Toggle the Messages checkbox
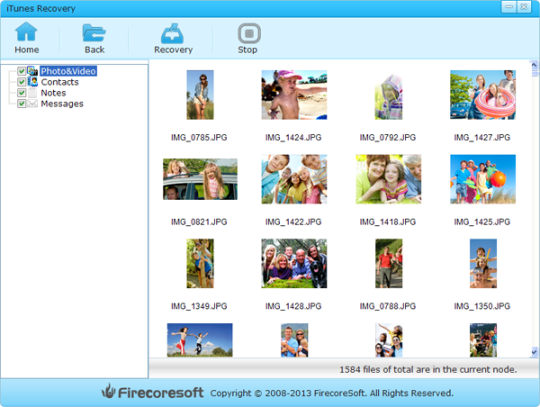540x407 pixels. [x=21, y=103]
